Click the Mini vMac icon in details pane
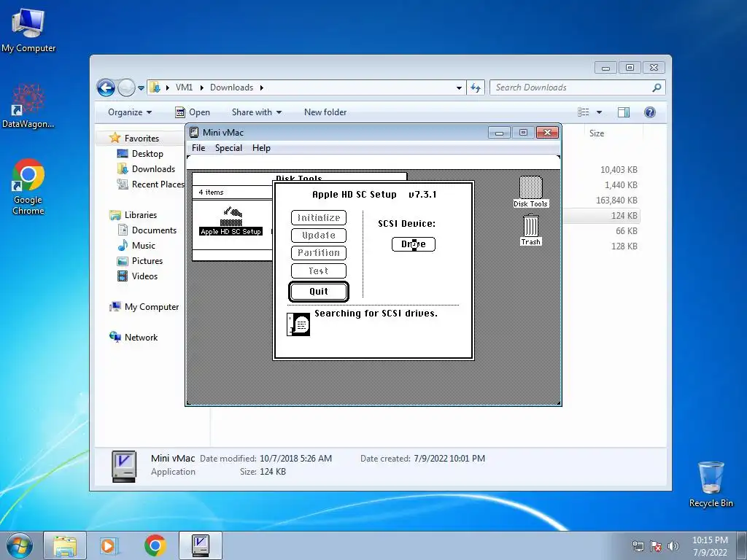 coord(124,466)
